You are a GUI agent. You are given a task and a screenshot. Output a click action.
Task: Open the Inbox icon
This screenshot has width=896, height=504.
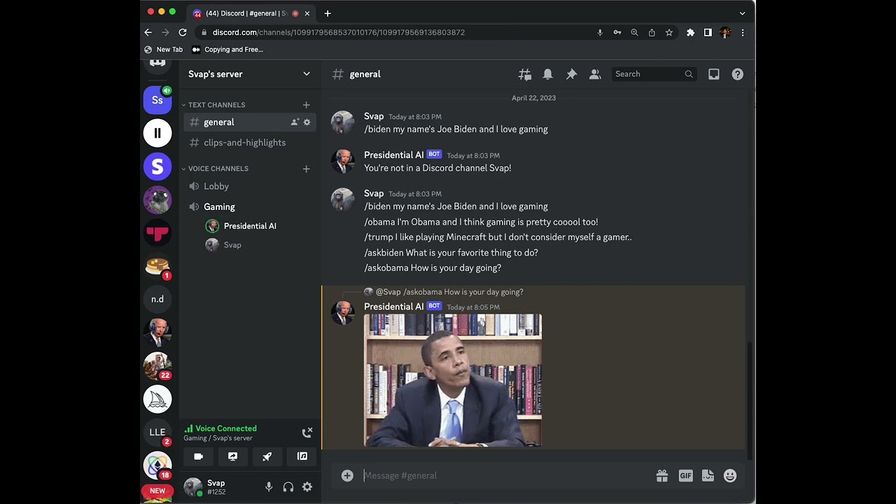click(714, 74)
